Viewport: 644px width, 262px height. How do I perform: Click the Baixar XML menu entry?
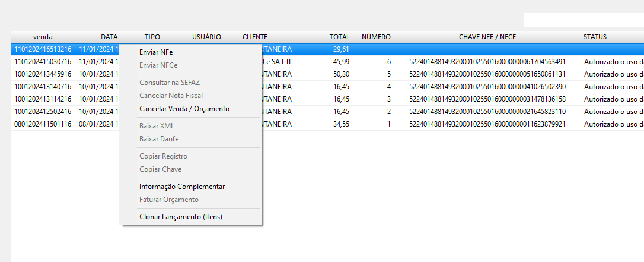click(157, 126)
